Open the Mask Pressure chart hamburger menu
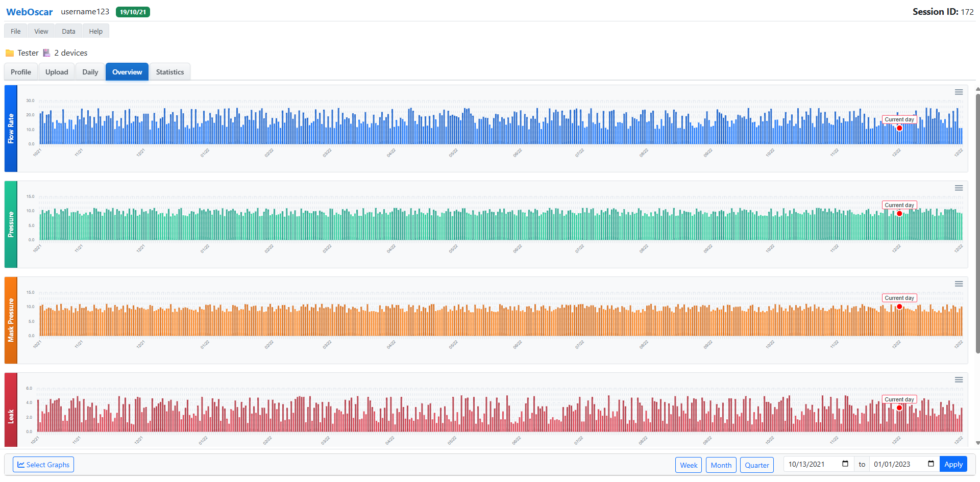The width and height of the screenshot is (980, 482). pos(959,284)
